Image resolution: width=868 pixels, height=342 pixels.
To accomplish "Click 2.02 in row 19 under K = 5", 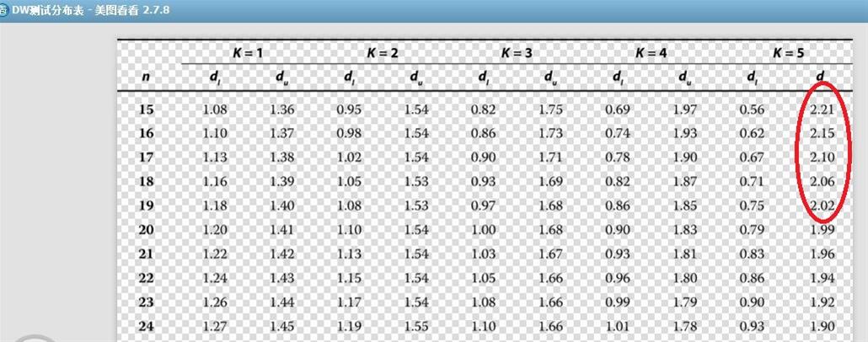I will 822,206.
